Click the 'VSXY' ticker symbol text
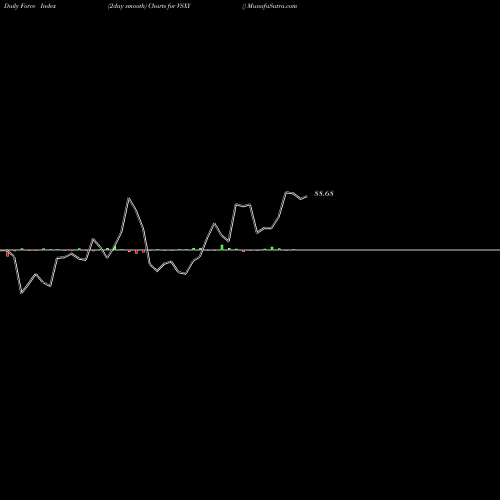Viewport: 500px width, 500px height. (184, 6)
